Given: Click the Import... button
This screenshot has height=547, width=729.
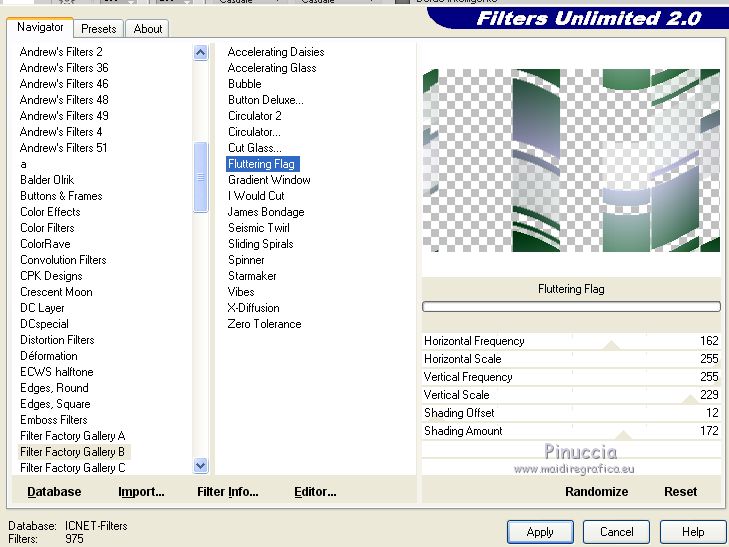Looking at the screenshot, I should pos(141,492).
